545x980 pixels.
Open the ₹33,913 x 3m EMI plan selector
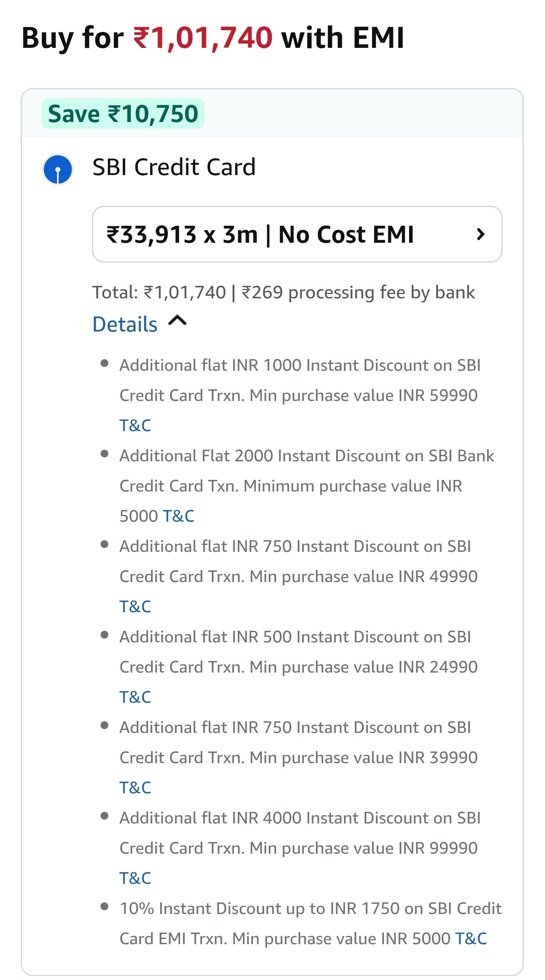click(x=297, y=234)
